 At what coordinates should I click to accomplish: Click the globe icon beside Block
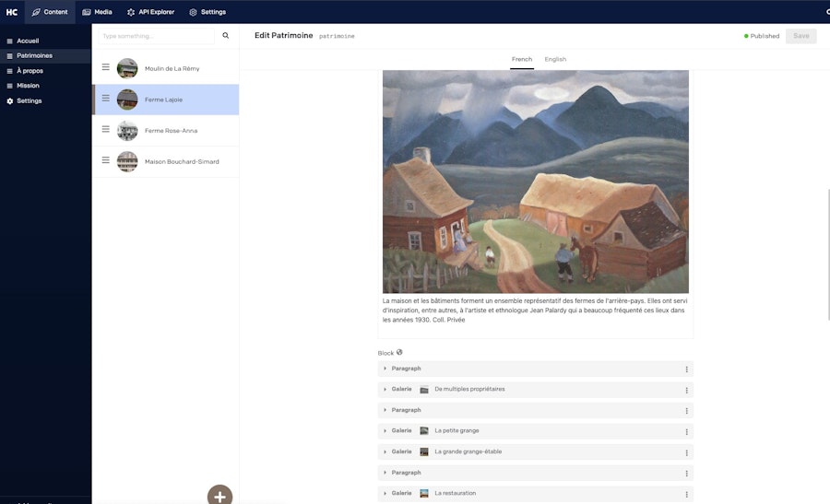(x=399, y=352)
